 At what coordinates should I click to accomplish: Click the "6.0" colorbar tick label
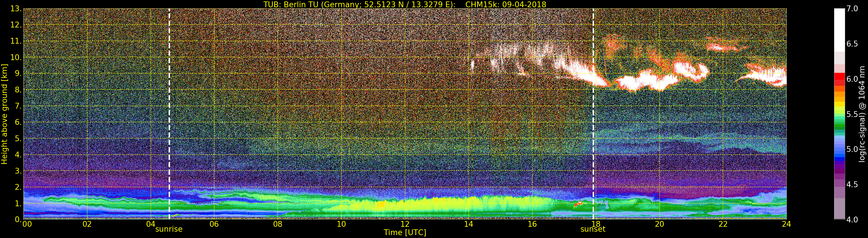(x=852, y=79)
